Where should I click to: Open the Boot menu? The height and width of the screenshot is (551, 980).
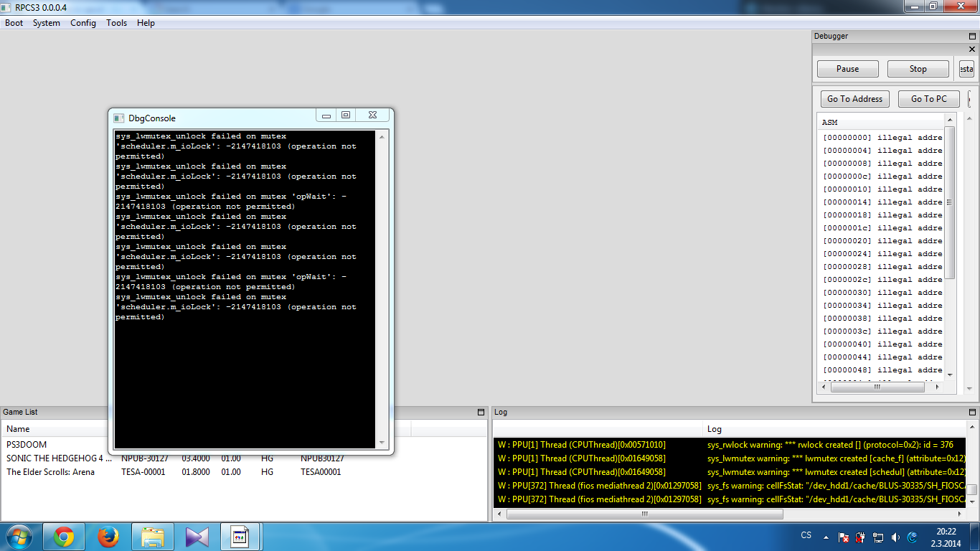tap(14, 23)
